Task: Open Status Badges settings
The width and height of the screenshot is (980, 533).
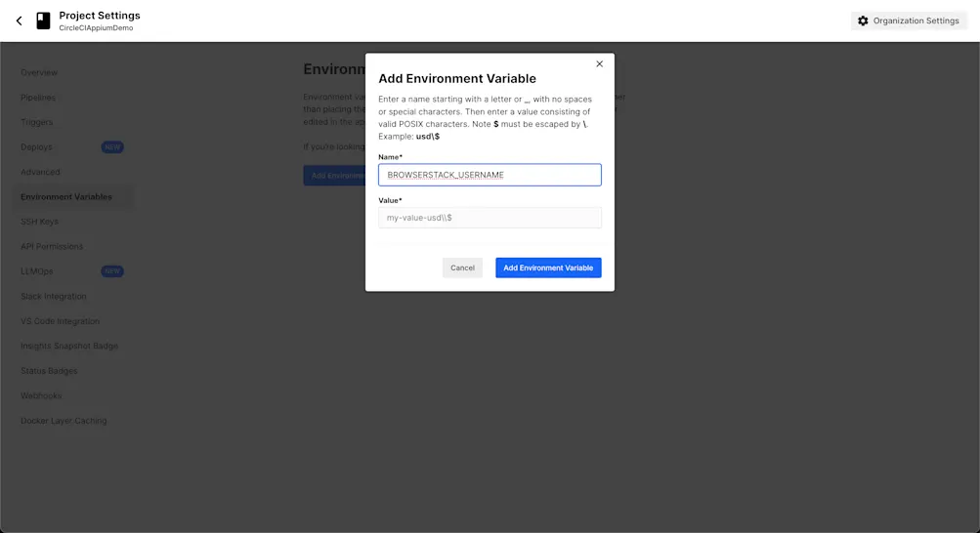Action: pos(49,371)
